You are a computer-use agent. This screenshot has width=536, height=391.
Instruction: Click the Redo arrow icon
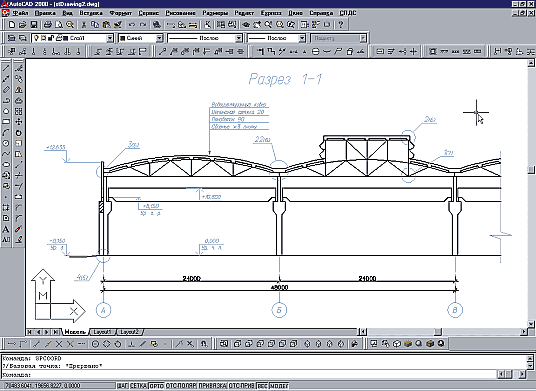(143, 25)
